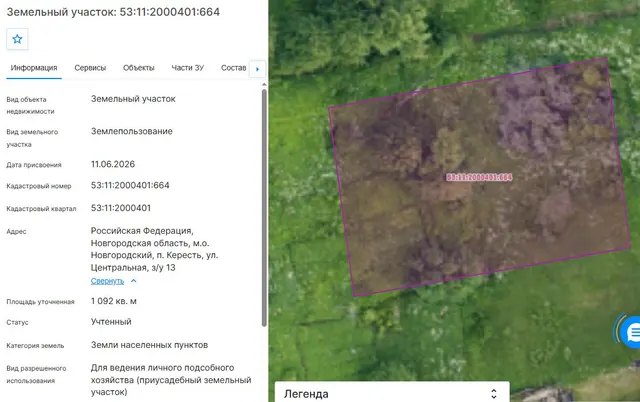Click the heading Земельный участок: 53:11:2000401:664

point(113,12)
